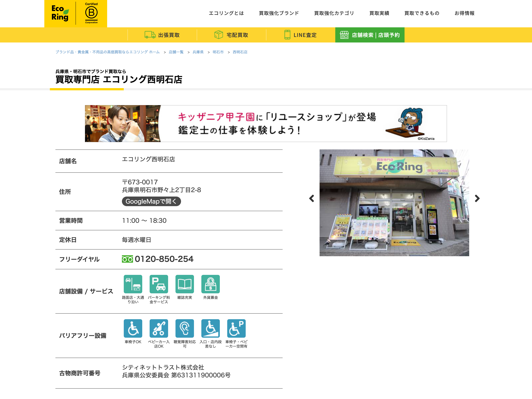
Task: Select the LINE査定 tab
Action: (301, 35)
